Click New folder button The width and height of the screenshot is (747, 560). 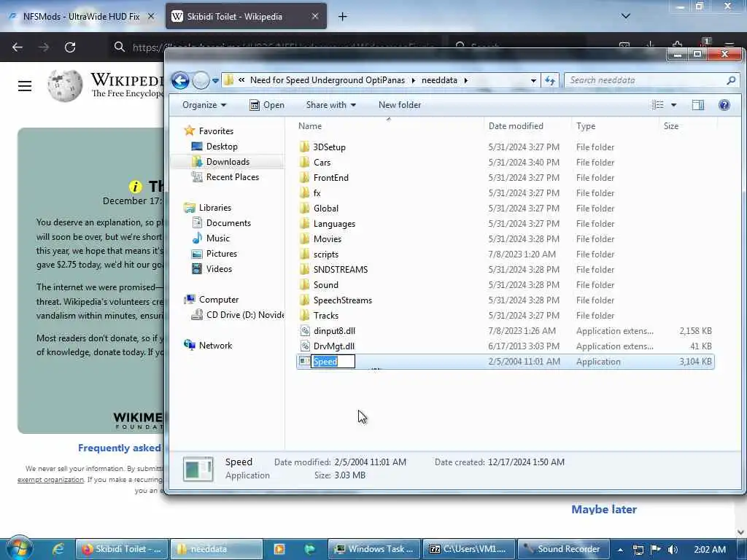tap(399, 105)
